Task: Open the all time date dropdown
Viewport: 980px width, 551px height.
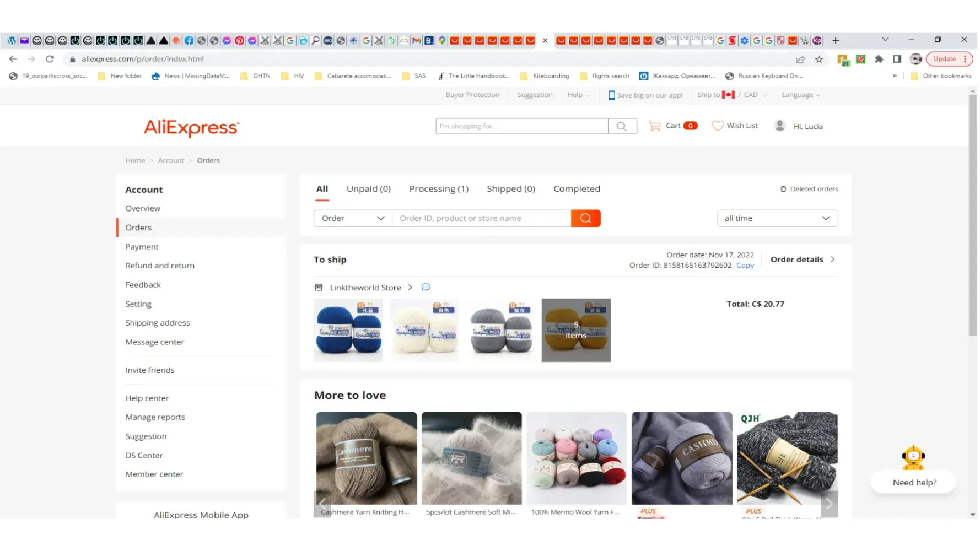Action: (x=777, y=218)
